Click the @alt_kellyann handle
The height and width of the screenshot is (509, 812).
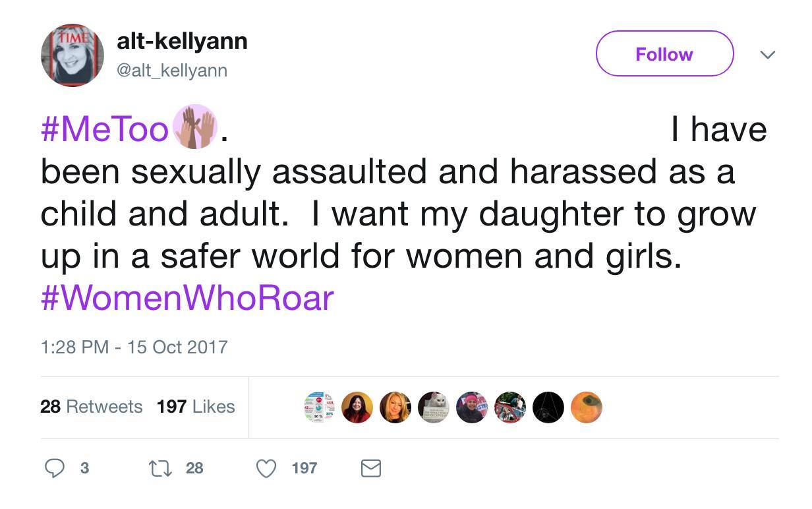click(x=171, y=71)
